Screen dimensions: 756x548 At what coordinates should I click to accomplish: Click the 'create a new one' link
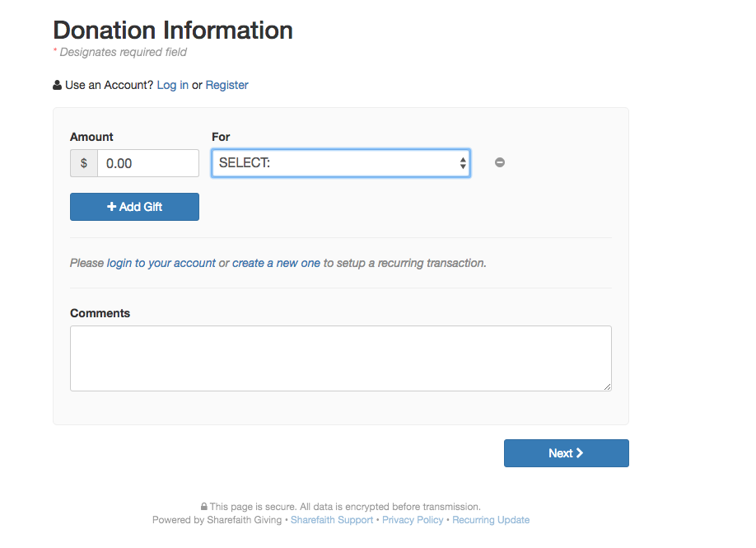click(x=276, y=263)
